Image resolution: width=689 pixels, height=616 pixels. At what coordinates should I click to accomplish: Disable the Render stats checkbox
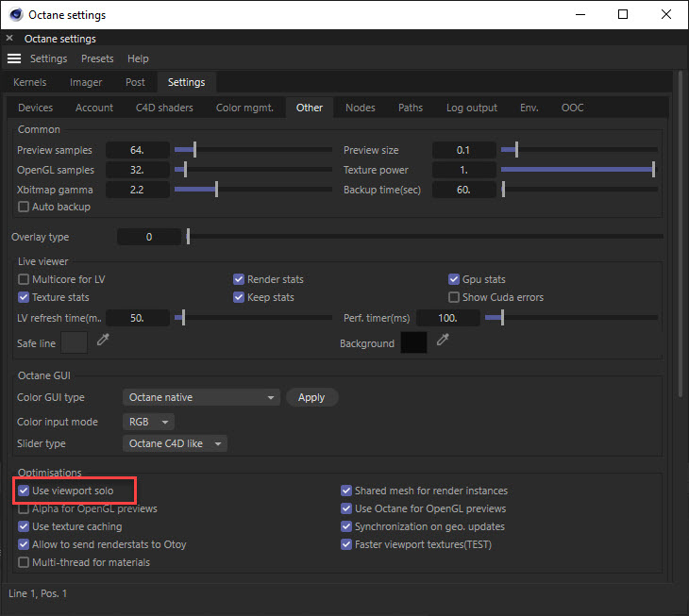pos(239,279)
